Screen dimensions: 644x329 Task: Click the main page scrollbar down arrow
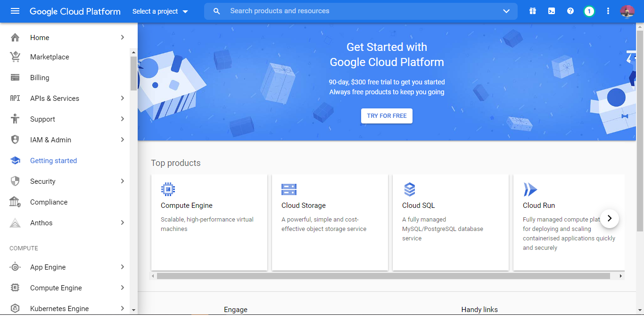(x=640, y=310)
